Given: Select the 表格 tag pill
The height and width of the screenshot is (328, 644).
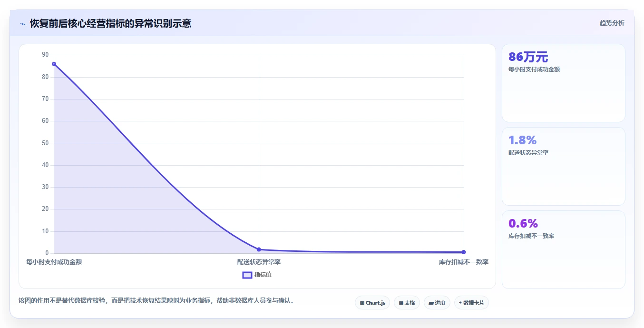Looking at the screenshot, I should pos(407,303).
